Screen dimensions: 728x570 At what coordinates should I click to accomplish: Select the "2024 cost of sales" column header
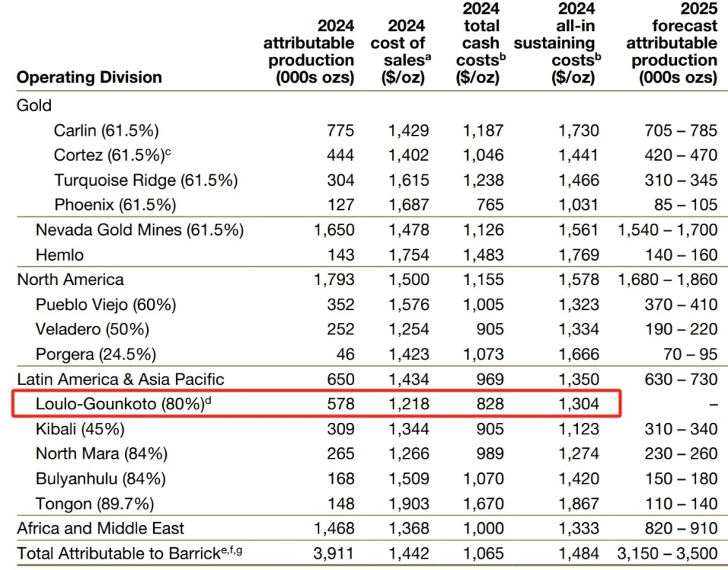pos(400,52)
